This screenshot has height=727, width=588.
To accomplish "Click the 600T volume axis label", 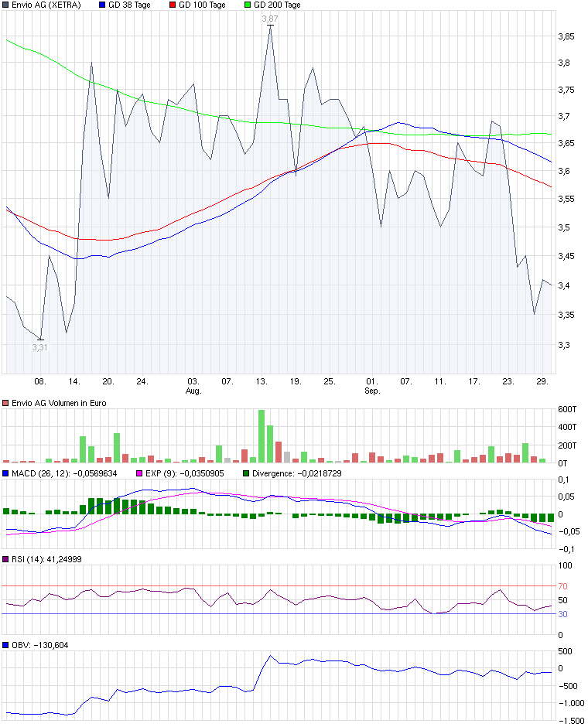I will tap(568, 409).
